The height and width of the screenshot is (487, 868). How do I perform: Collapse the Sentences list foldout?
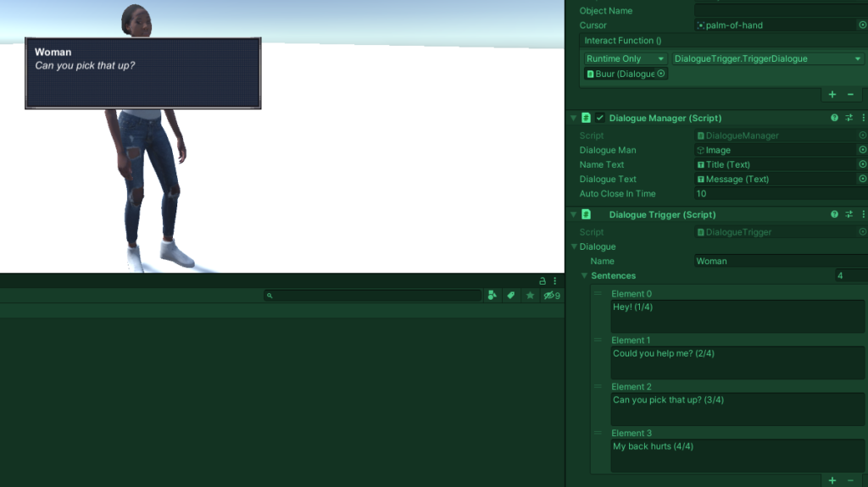point(584,276)
